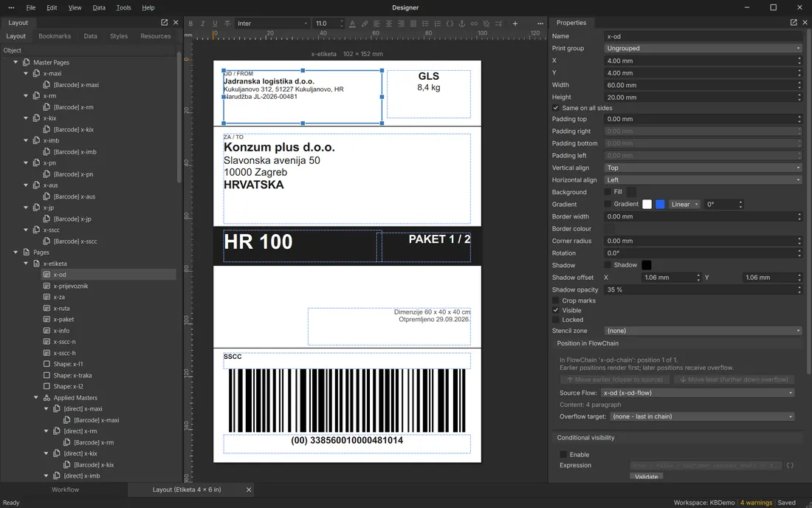Enable the Background Fill checkbox
This screenshot has height=508, width=812.
[x=608, y=191]
